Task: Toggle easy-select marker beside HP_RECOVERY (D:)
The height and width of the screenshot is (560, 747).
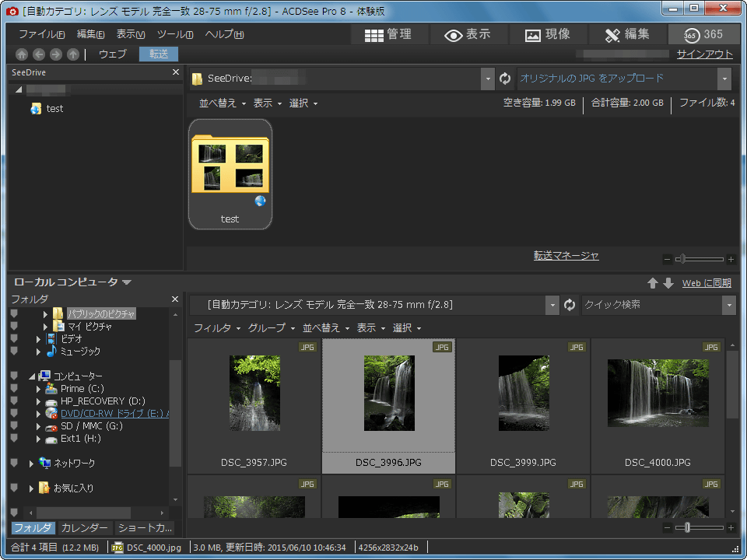Action: point(14,401)
